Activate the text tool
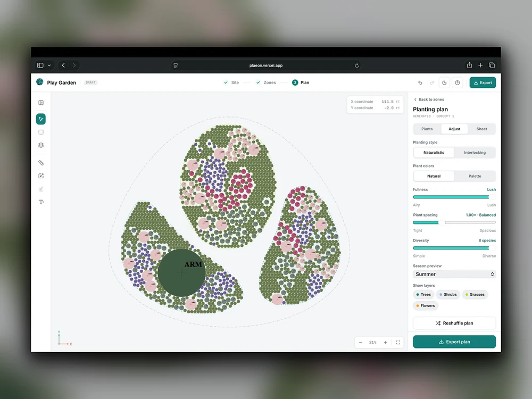Screen dimensions: 532x399 41,202
